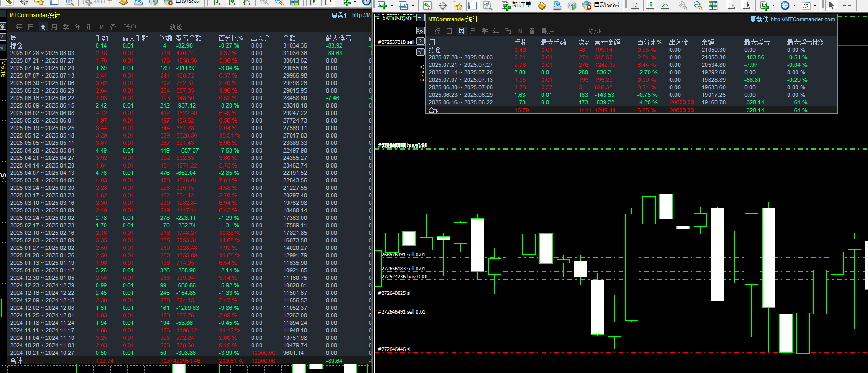Click the New Chart icon in right toolbar

382,5
